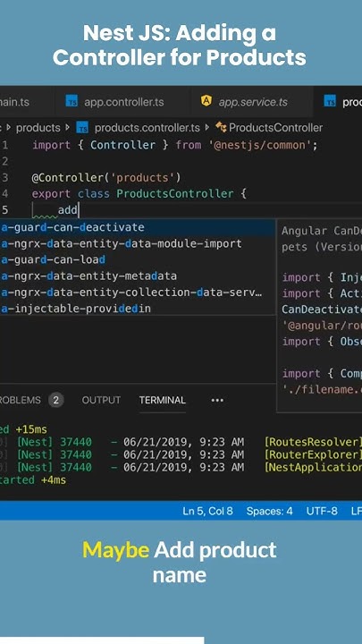Choose a-ngrx-data-entity-data-module-import suggestion
362x644 pixels.
pos(138,243)
